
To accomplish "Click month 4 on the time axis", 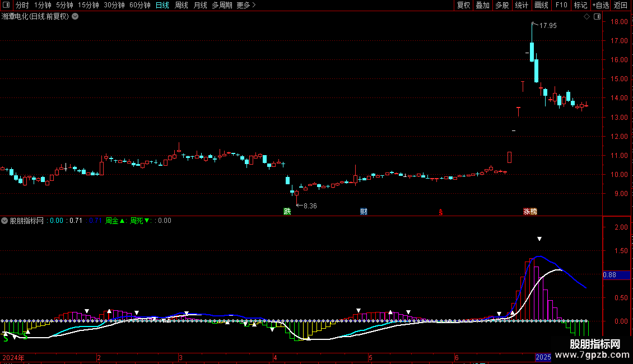I will click(275, 357).
